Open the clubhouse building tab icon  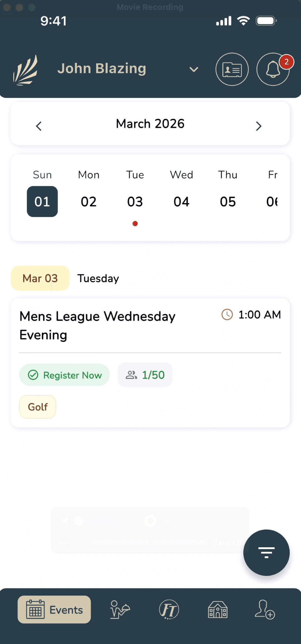click(x=217, y=609)
